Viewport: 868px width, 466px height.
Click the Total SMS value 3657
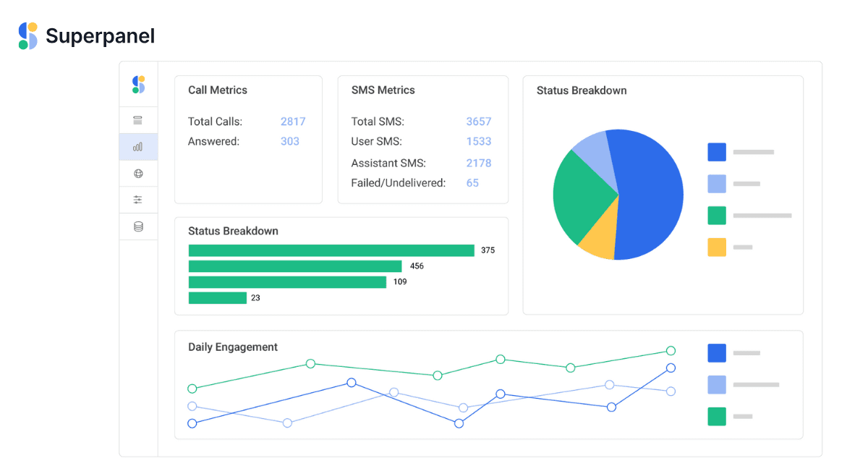point(479,122)
